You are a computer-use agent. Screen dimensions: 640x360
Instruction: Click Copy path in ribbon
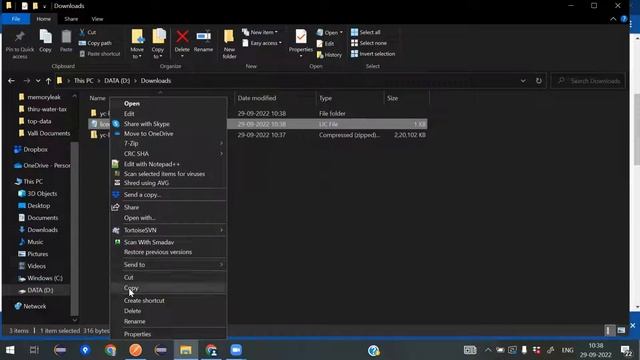pos(95,43)
